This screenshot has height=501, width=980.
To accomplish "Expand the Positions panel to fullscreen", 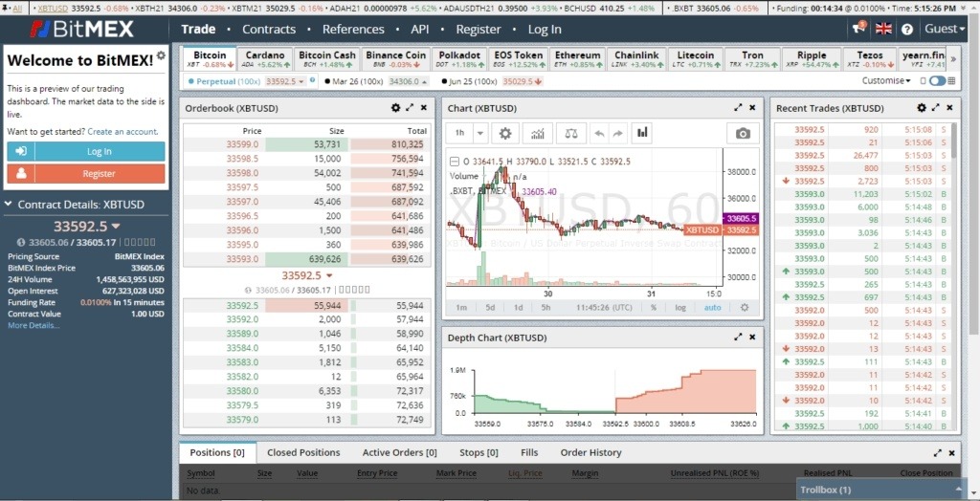I will (938, 453).
